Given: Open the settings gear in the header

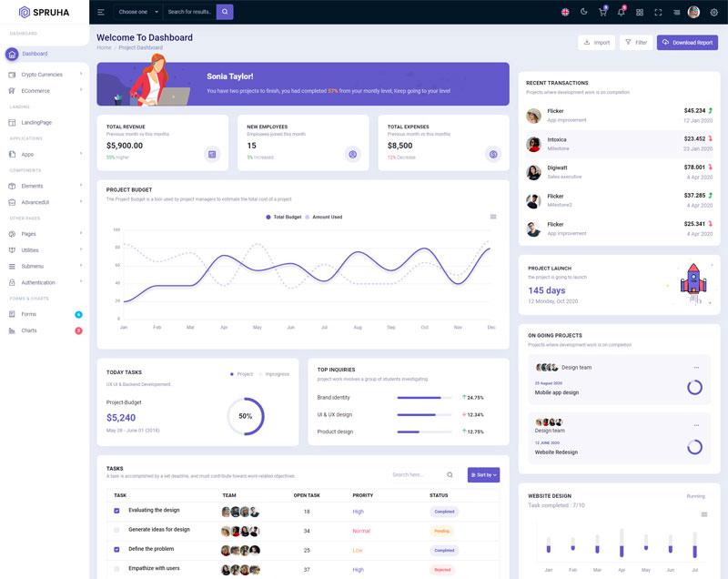Looking at the screenshot, I should (713, 12).
